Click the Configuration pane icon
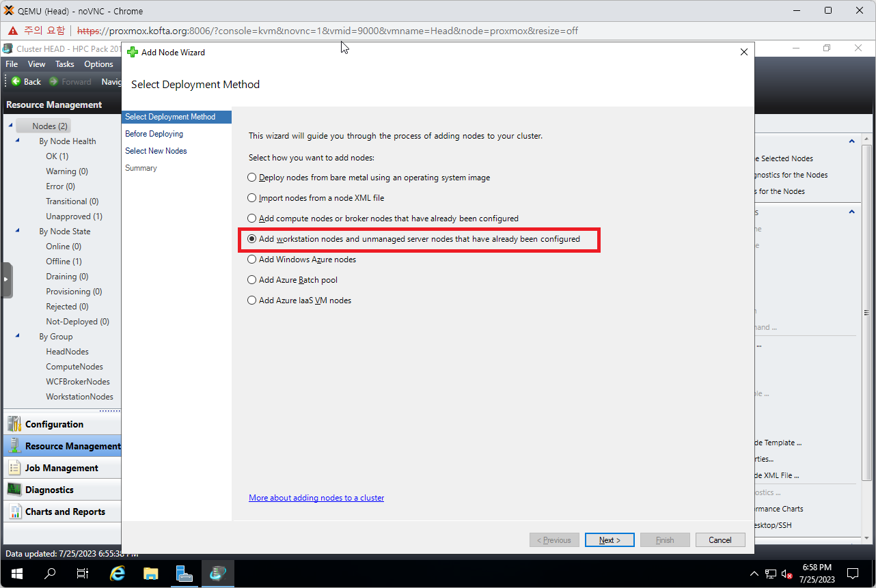 [14, 424]
